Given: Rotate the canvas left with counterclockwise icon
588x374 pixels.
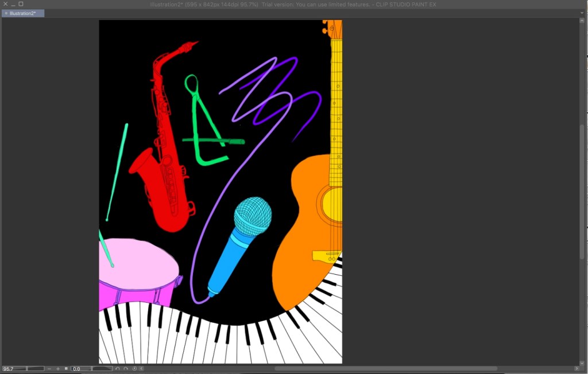Looking at the screenshot, I should coord(118,369).
